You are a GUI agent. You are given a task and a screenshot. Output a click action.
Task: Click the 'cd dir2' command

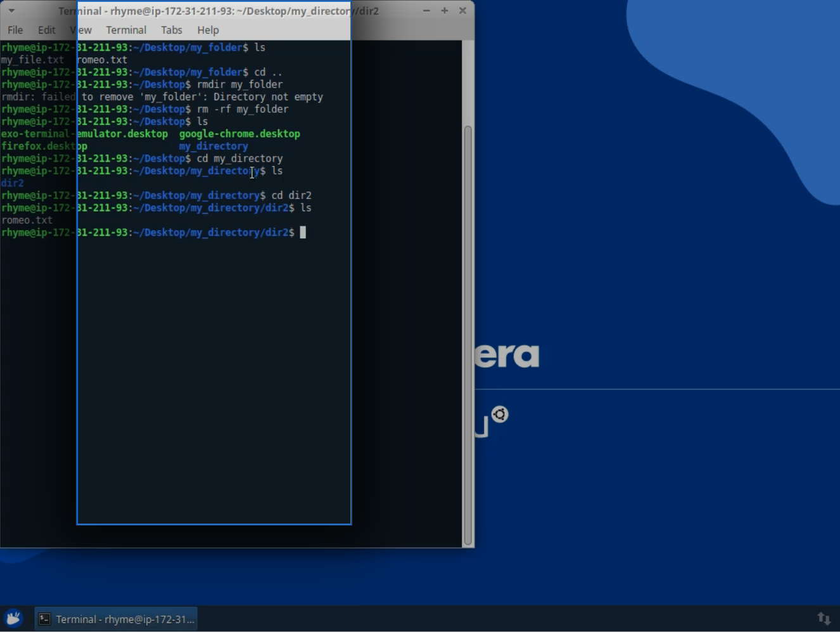coord(291,195)
